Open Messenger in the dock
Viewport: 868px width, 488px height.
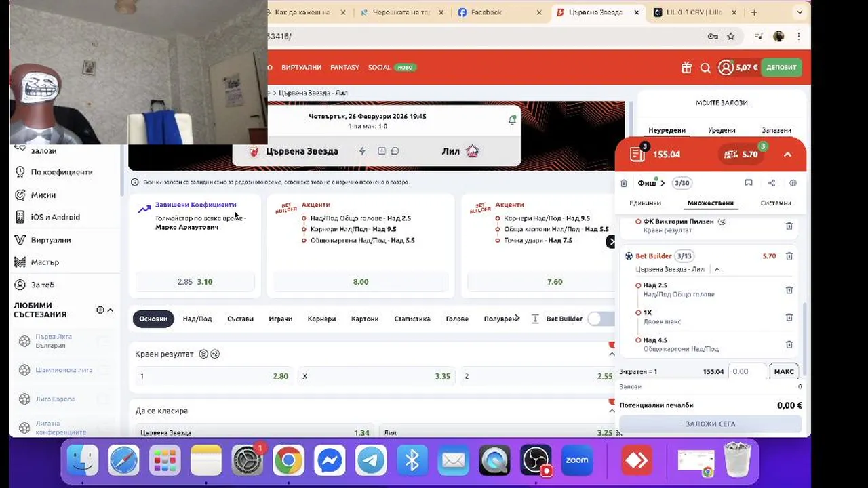click(x=330, y=461)
